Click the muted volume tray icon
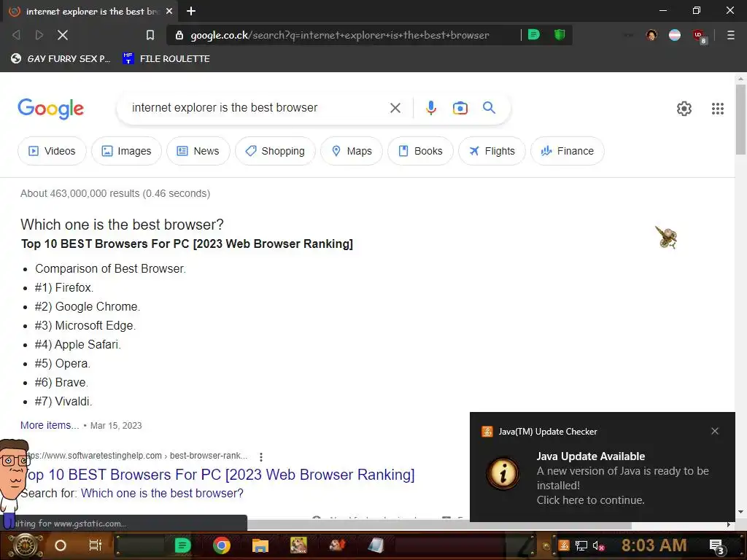 click(598, 545)
